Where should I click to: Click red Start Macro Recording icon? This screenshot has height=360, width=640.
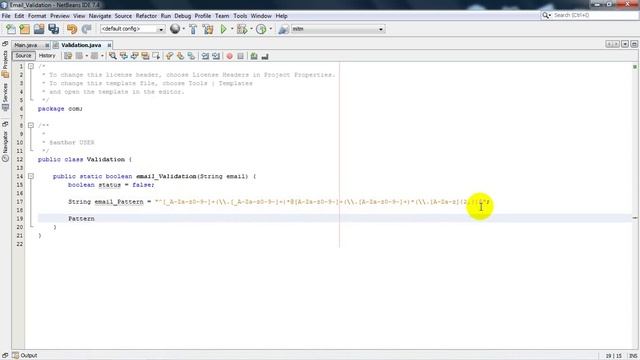pos(229,56)
